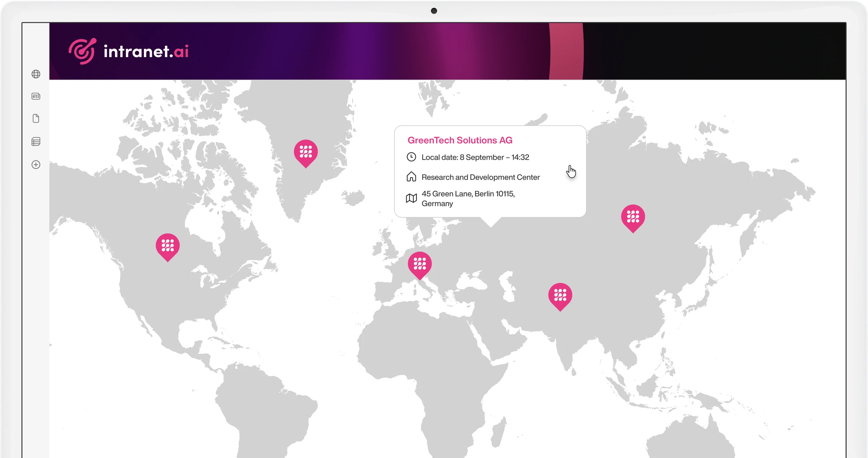Click the house icon in popup
The image size is (868, 458).
[411, 177]
